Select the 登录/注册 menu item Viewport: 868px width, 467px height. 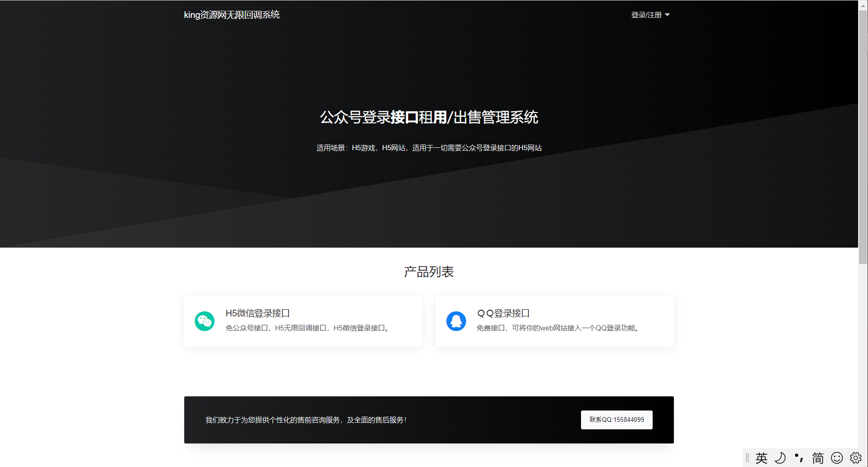click(x=646, y=15)
